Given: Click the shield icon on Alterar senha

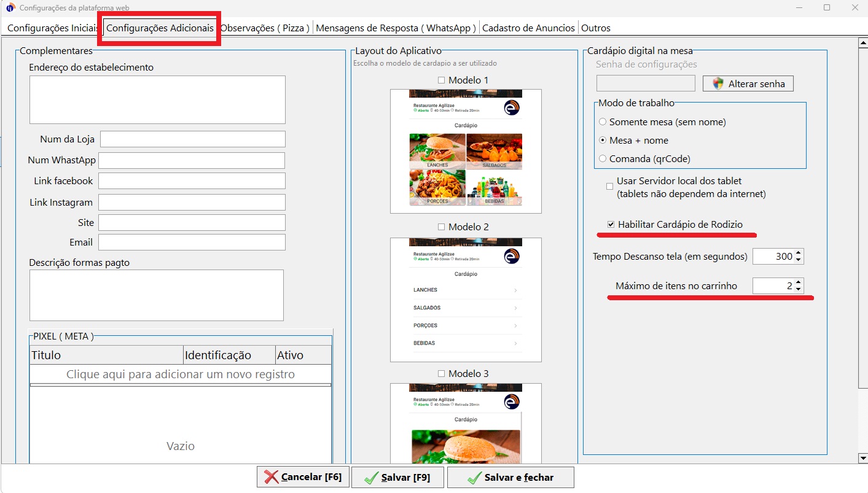Looking at the screenshot, I should click(x=717, y=83).
